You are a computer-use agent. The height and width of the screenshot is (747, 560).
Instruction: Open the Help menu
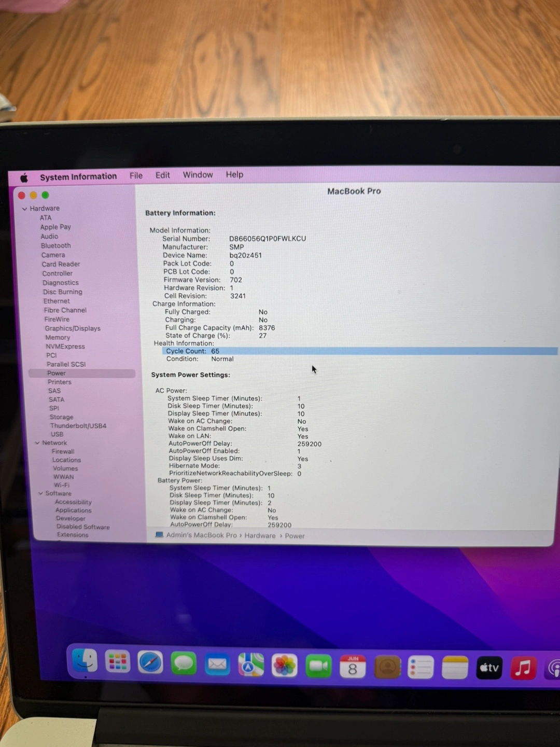click(x=234, y=174)
